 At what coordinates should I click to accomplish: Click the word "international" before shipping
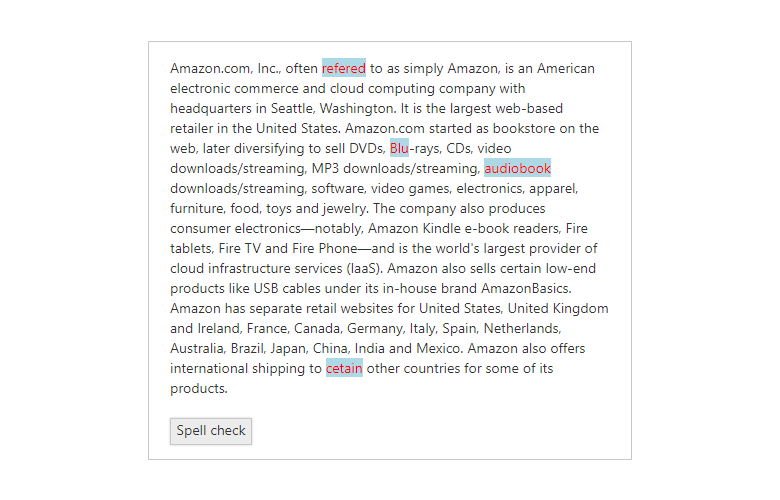point(210,369)
